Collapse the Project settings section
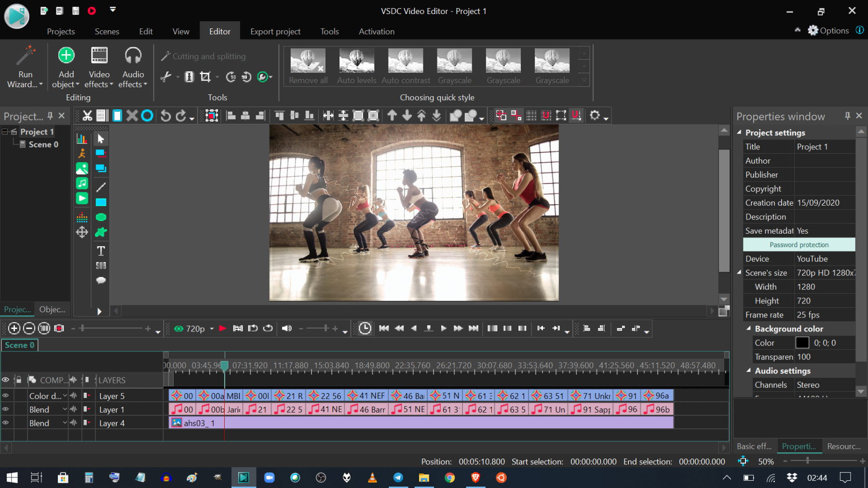 [740, 132]
